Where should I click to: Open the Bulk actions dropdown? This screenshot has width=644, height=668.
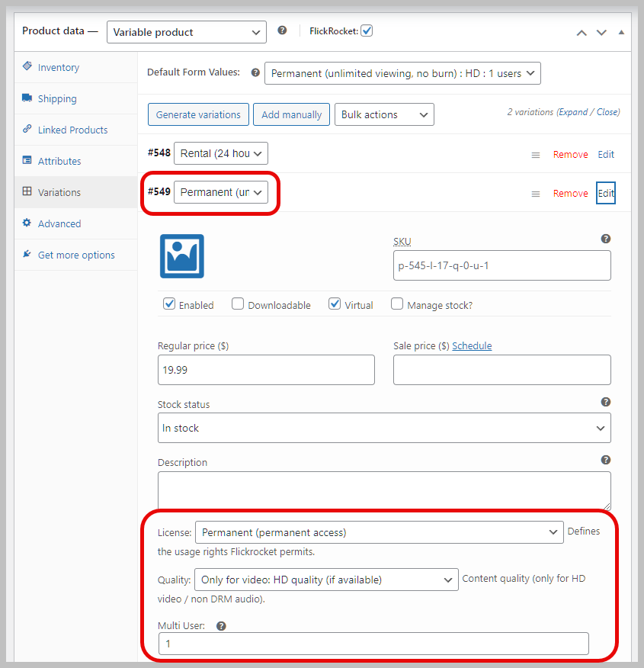pos(384,114)
